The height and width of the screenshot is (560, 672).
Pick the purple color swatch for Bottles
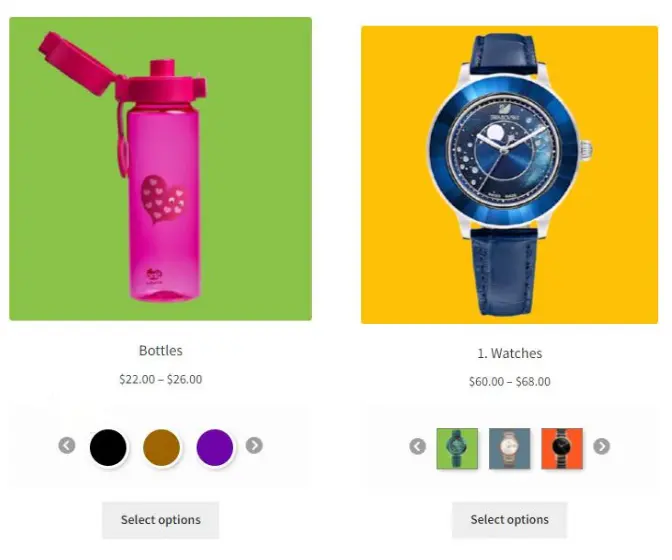pos(215,447)
